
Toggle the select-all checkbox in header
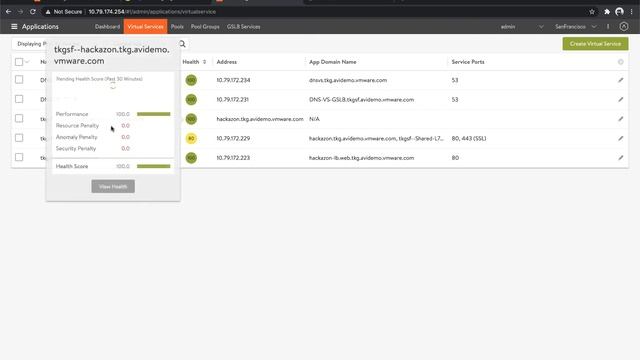pyautogui.click(x=19, y=62)
